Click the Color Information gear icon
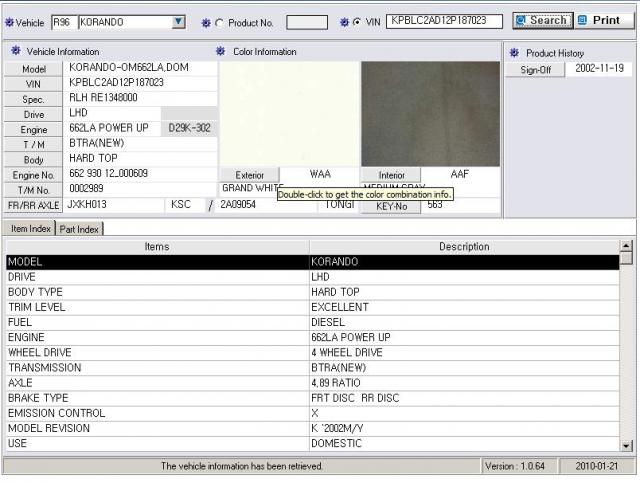 pyautogui.click(x=220, y=51)
